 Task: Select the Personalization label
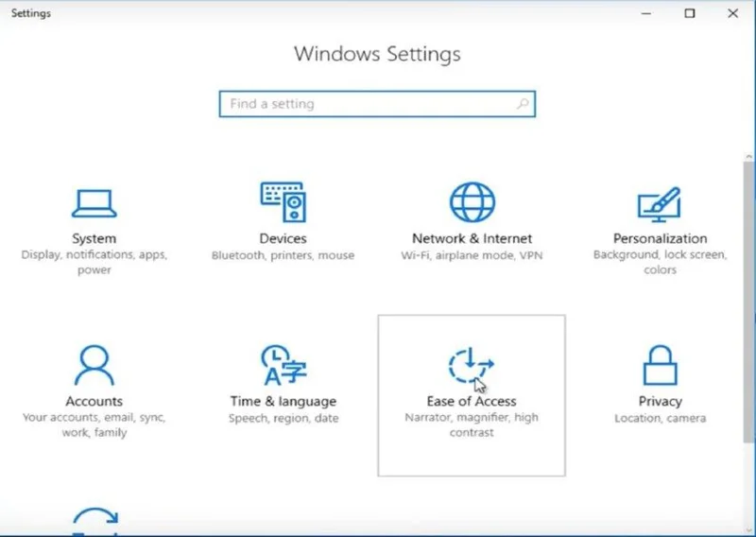click(660, 238)
